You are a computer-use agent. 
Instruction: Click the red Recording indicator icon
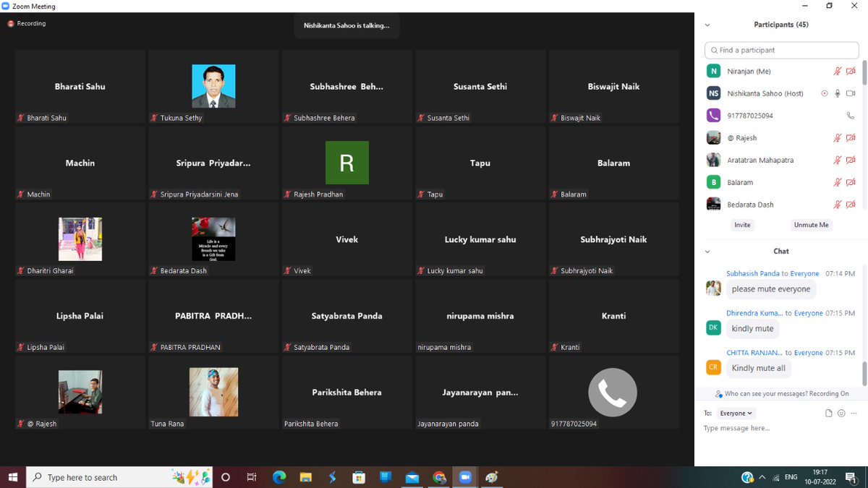tap(11, 24)
